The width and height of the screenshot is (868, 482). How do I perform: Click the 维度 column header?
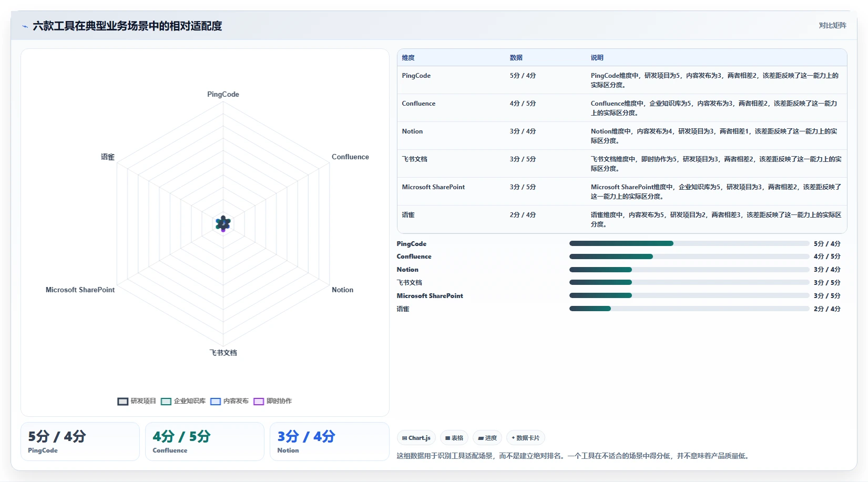point(409,58)
